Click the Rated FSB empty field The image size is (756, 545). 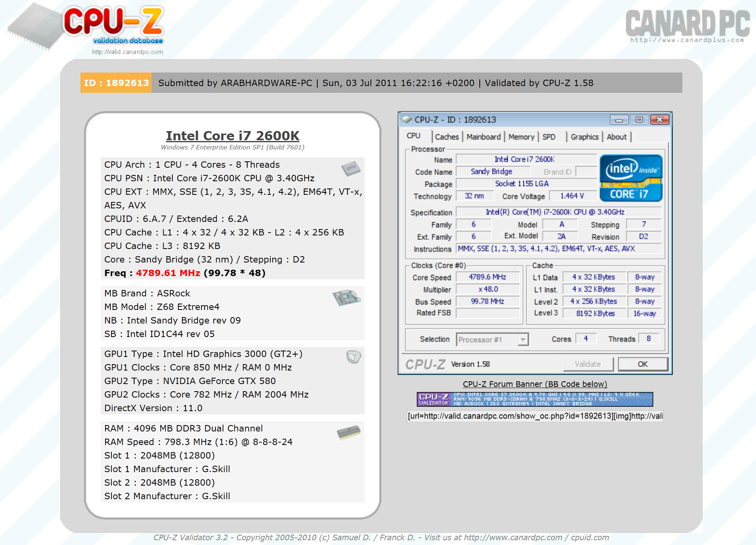pyautogui.click(x=487, y=313)
